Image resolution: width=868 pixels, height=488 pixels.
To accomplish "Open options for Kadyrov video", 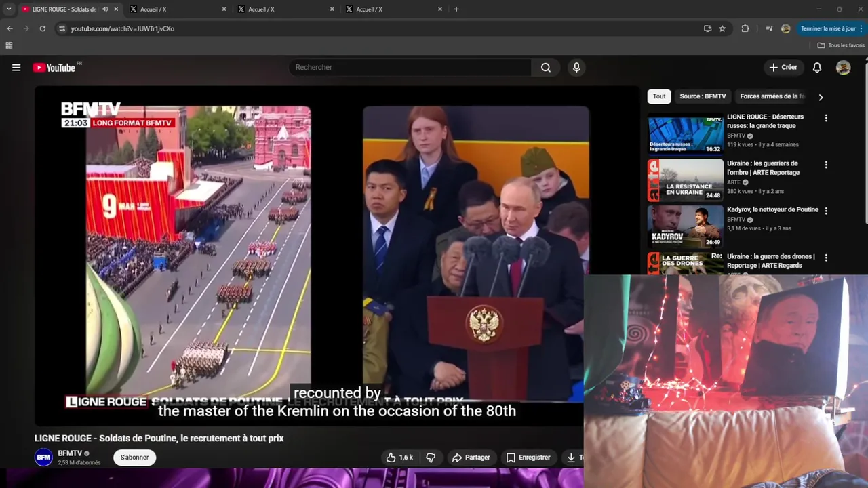I will [x=826, y=211].
